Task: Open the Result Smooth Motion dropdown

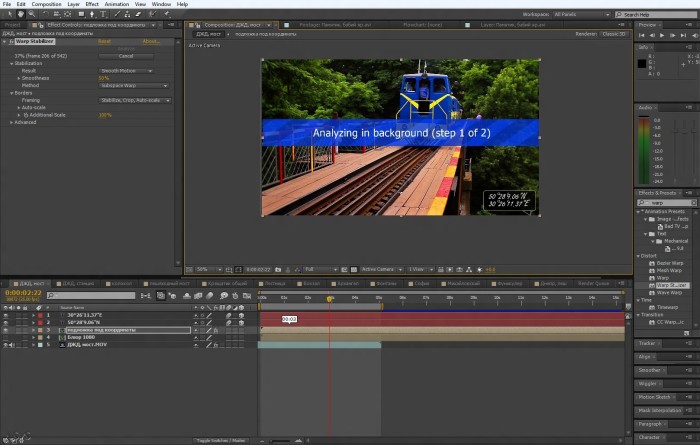Action: tap(126, 71)
